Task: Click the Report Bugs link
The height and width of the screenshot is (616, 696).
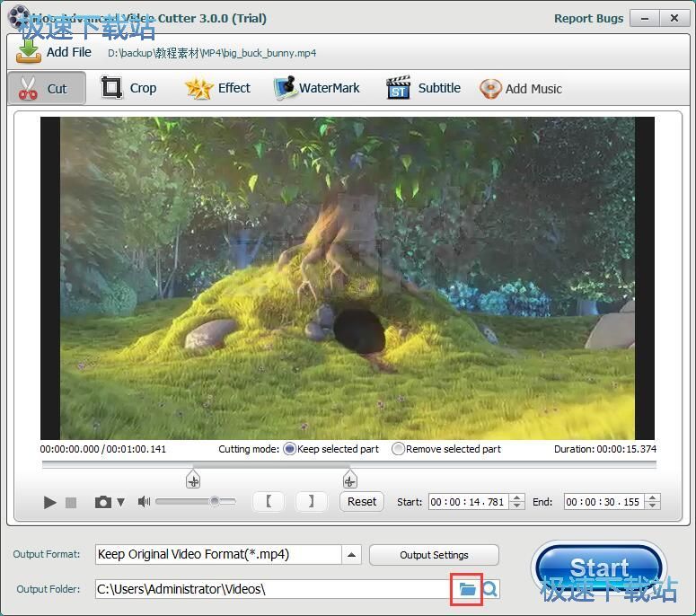Action: tap(588, 19)
